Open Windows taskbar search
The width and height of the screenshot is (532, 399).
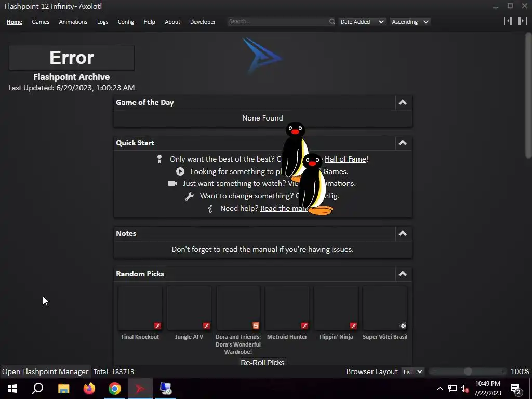tap(37, 389)
